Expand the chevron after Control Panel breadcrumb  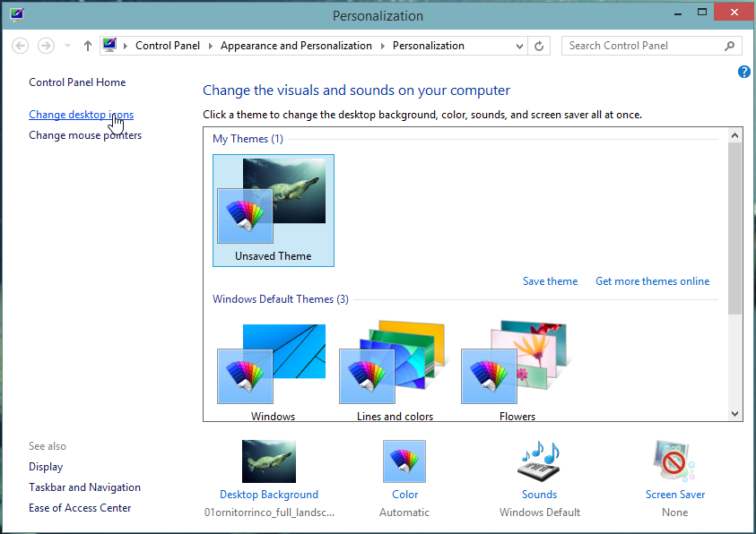click(x=213, y=46)
